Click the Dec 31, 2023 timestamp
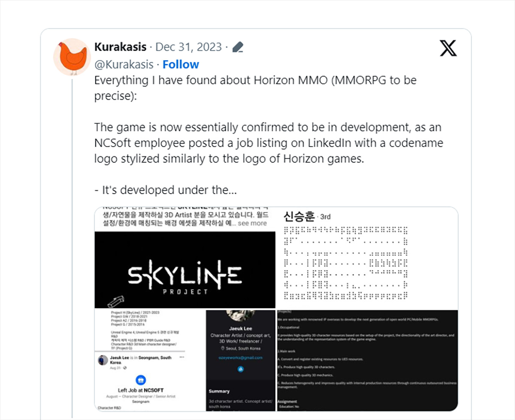 (x=188, y=47)
